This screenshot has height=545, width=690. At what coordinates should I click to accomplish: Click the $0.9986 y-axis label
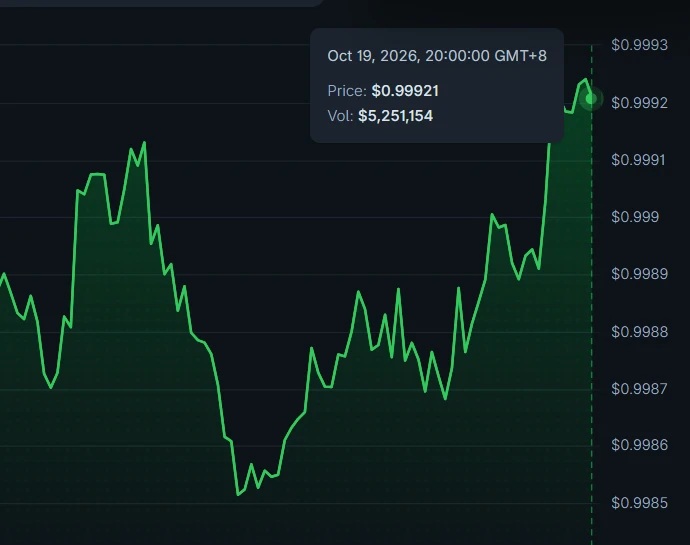pos(639,446)
